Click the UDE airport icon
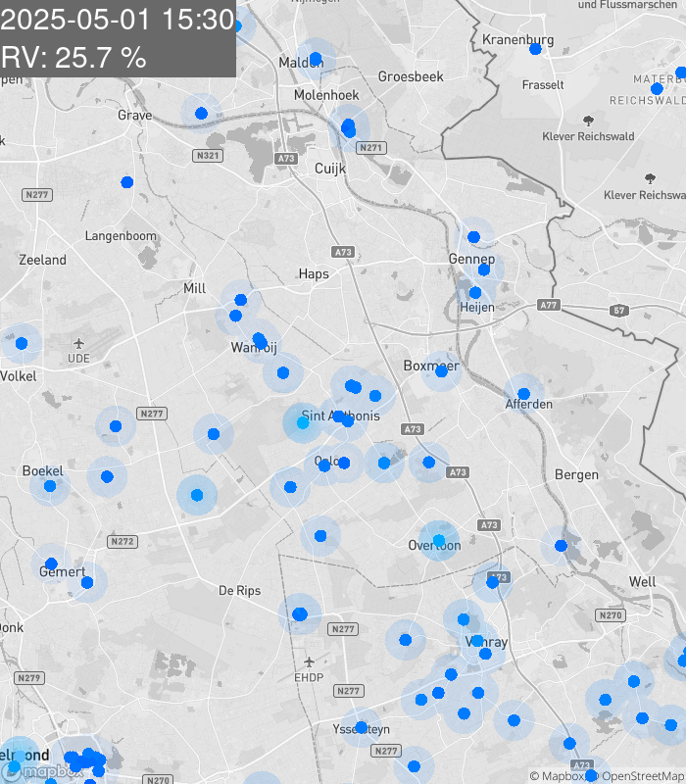The image size is (686, 784). [78, 344]
